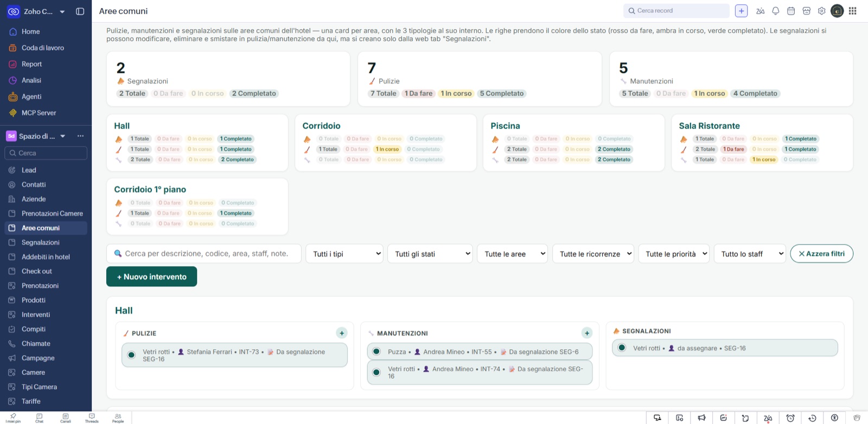Image resolution: width=868 pixels, height=424 pixels.
Task: Click Azzera filtri to reset filters
Action: coord(821,254)
